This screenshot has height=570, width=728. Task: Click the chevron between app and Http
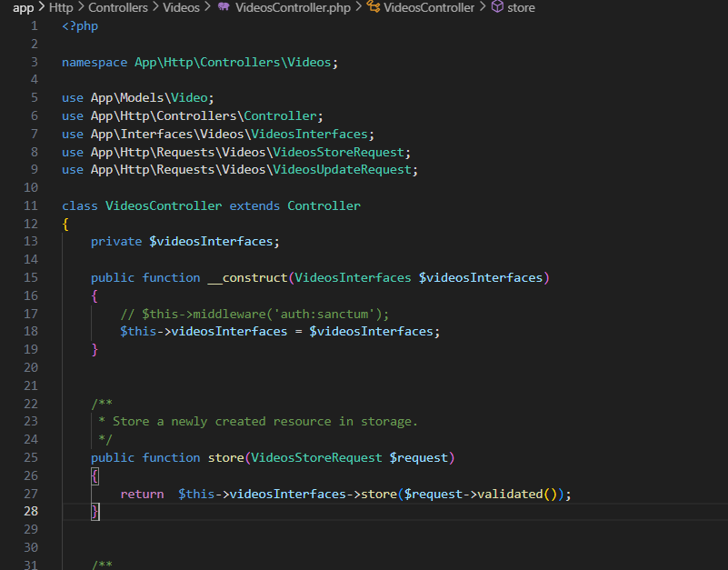click(x=41, y=7)
